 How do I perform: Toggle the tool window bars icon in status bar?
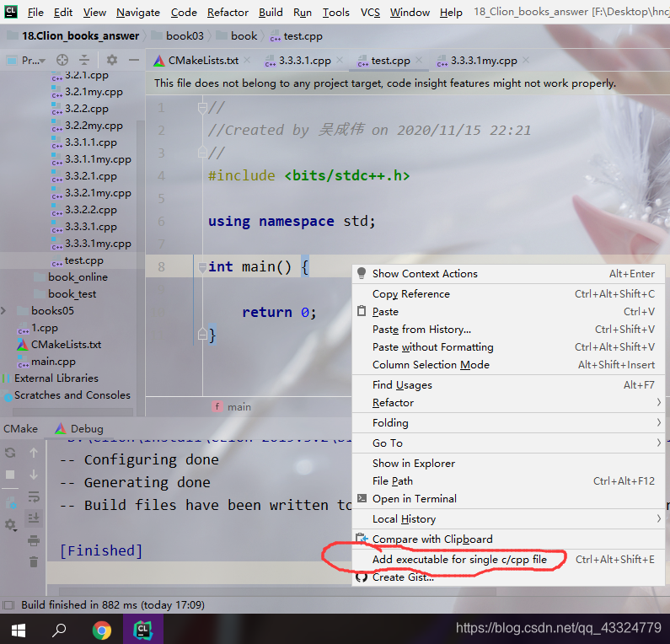(8, 605)
